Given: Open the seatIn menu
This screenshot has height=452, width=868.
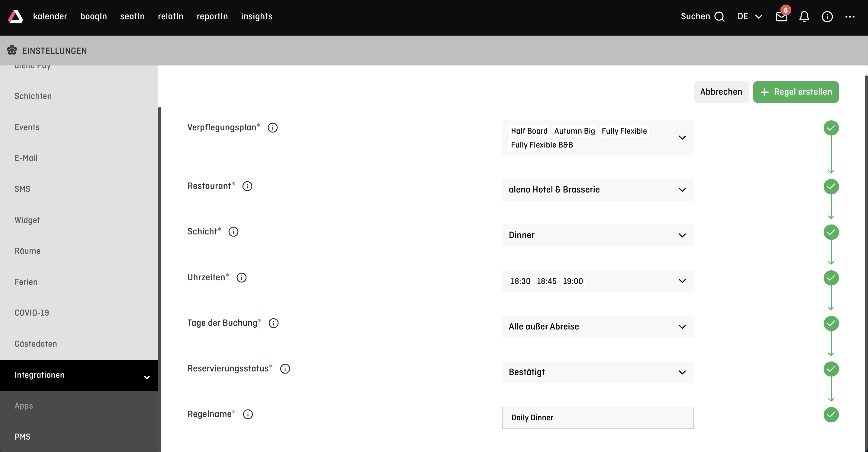Looking at the screenshot, I should click(132, 17).
